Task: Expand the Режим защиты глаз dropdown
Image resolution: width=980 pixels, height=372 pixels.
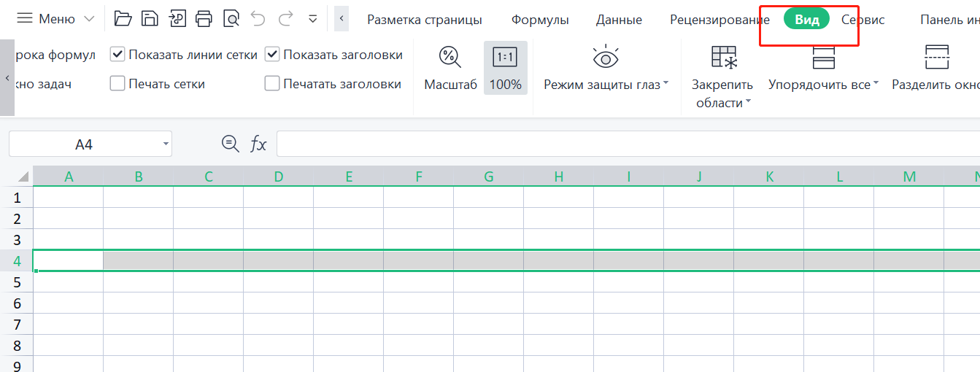Action: tap(665, 85)
